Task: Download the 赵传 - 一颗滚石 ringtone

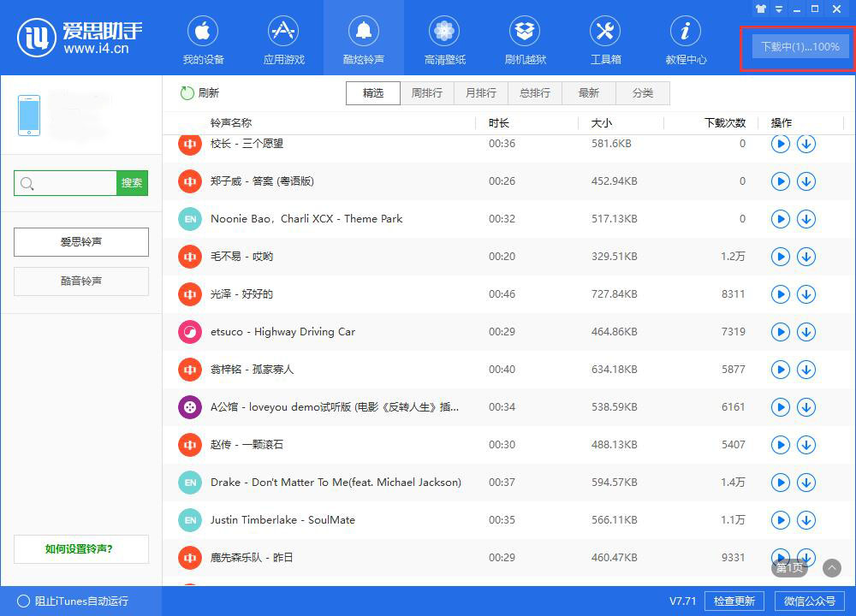Action: pyautogui.click(x=806, y=445)
